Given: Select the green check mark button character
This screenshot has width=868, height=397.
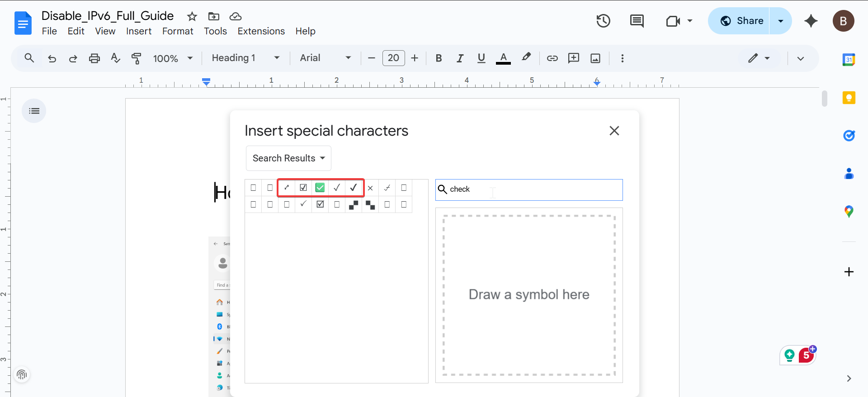Looking at the screenshot, I should [320, 188].
